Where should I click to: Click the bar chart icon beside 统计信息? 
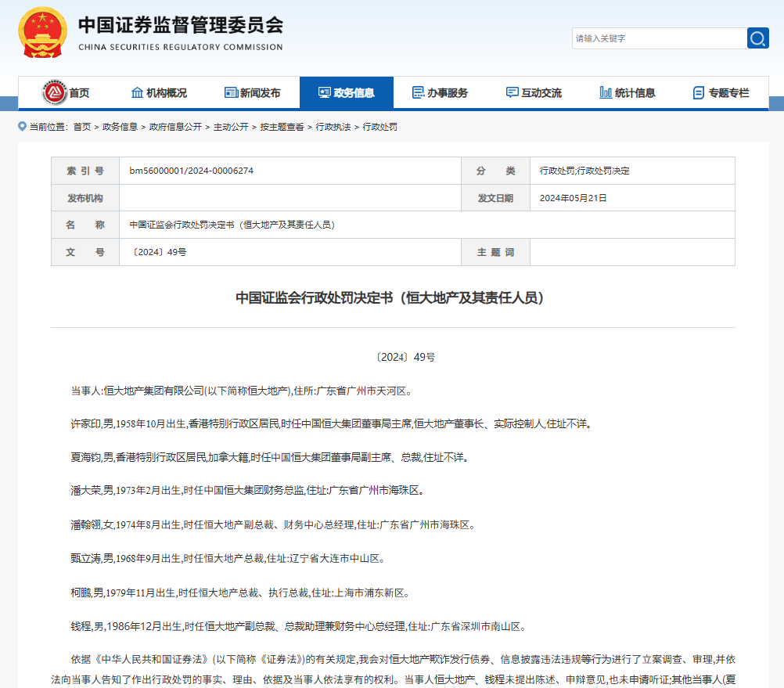click(606, 92)
